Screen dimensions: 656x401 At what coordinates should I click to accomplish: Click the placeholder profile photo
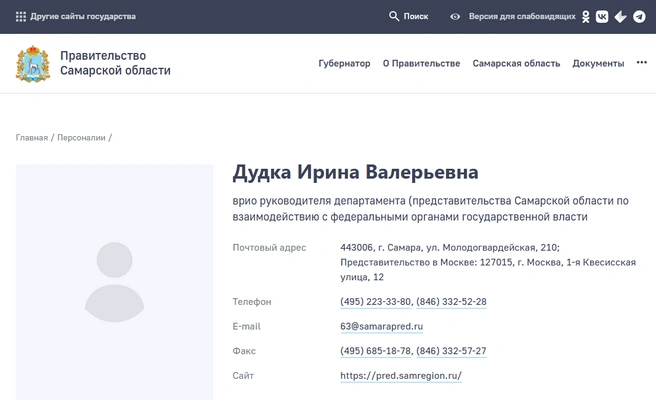click(x=115, y=282)
